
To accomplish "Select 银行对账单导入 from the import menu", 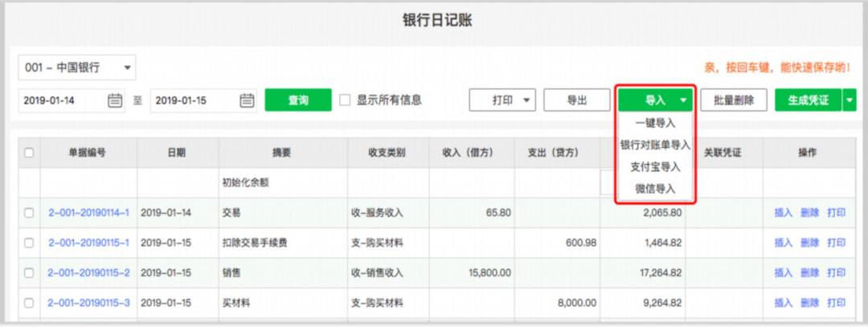I will [x=656, y=145].
